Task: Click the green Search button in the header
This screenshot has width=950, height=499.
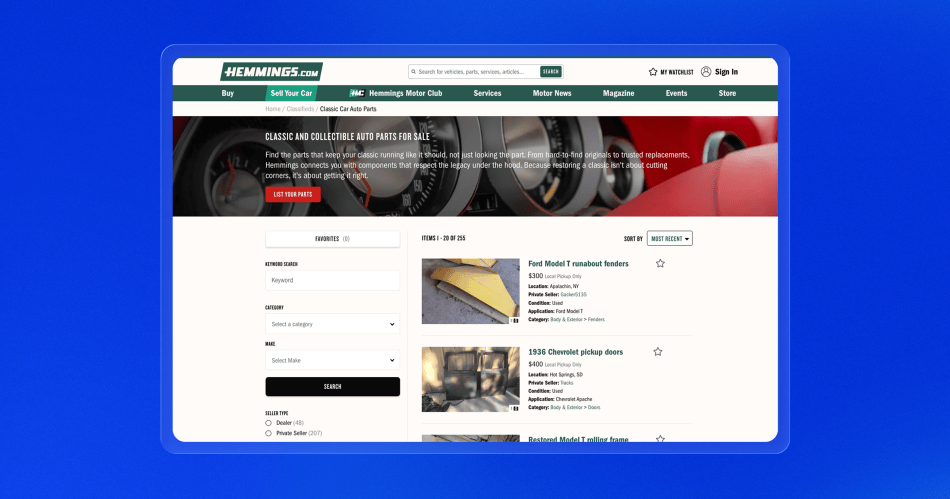Action: [551, 71]
